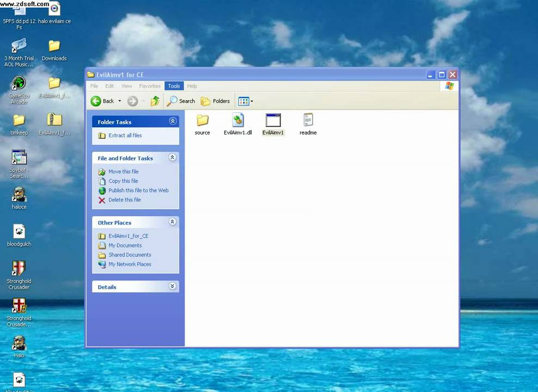Click the Forward arrow icon
Viewport: 538px width, 392px height.
point(132,101)
